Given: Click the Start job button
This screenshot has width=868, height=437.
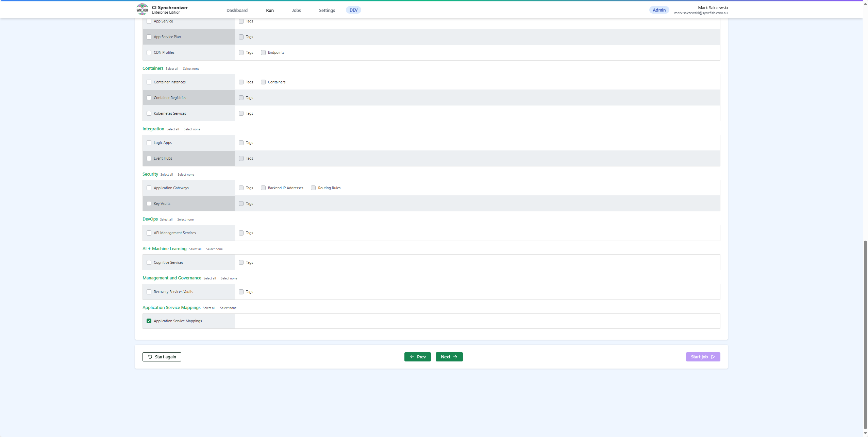Looking at the screenshot, I should point(703,357).
